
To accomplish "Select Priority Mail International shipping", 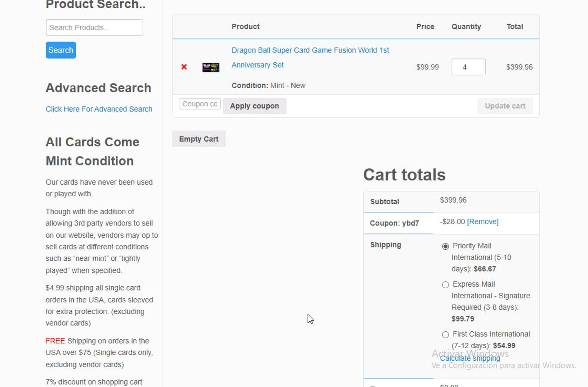I will coord(445,246).
